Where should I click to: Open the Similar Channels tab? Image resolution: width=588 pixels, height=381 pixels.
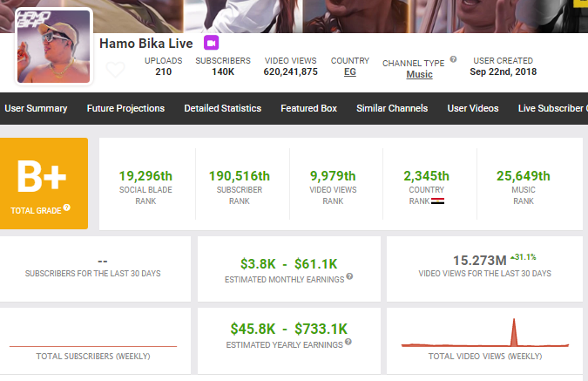392,109
